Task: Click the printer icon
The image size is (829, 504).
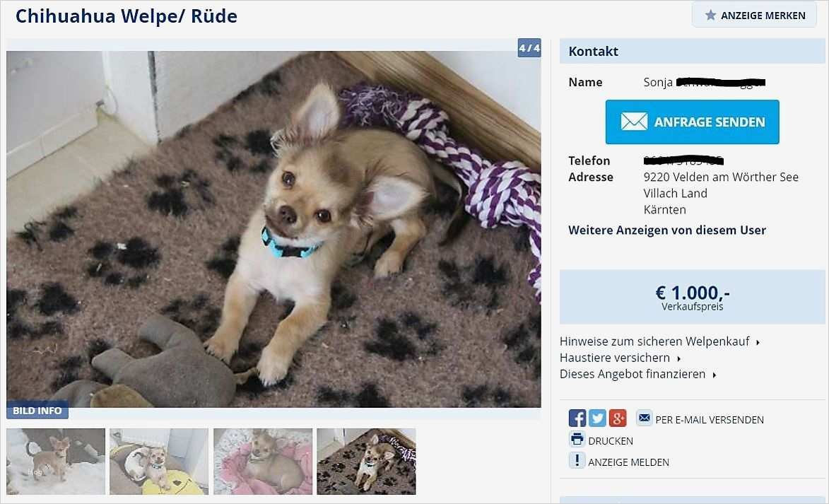Action: pyautogui.click(x=577, y=439)
